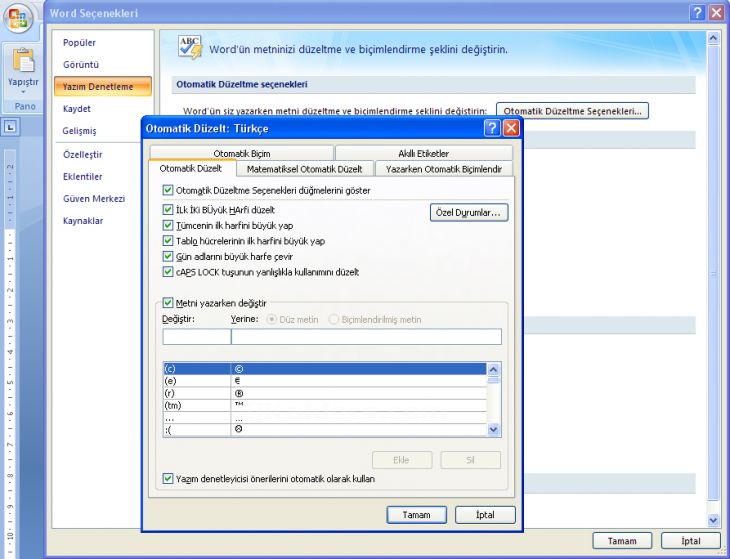Image resolution: width=730 pixels, height=559 pixels.
Task: Toggle Tablo hücrelerinin ilk harfini büyük yap
Action: tap(168, 241)
